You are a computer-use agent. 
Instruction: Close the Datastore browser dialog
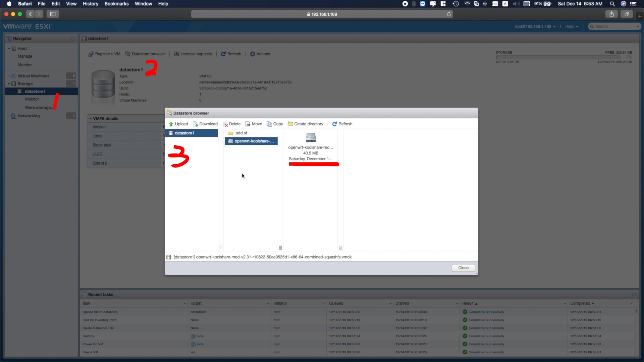pyautogui.click(x=463, y=268)
